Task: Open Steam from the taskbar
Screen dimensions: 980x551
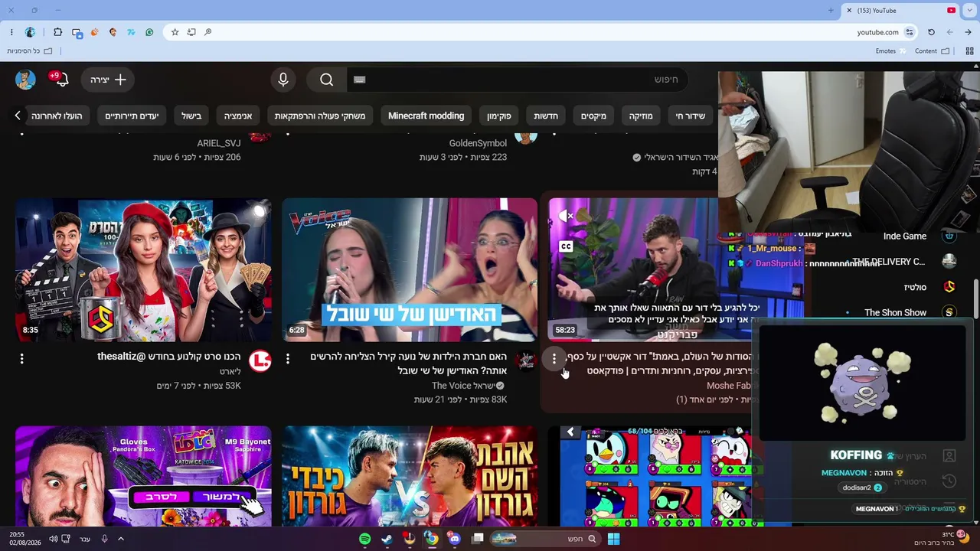Action: pos(387,539)
